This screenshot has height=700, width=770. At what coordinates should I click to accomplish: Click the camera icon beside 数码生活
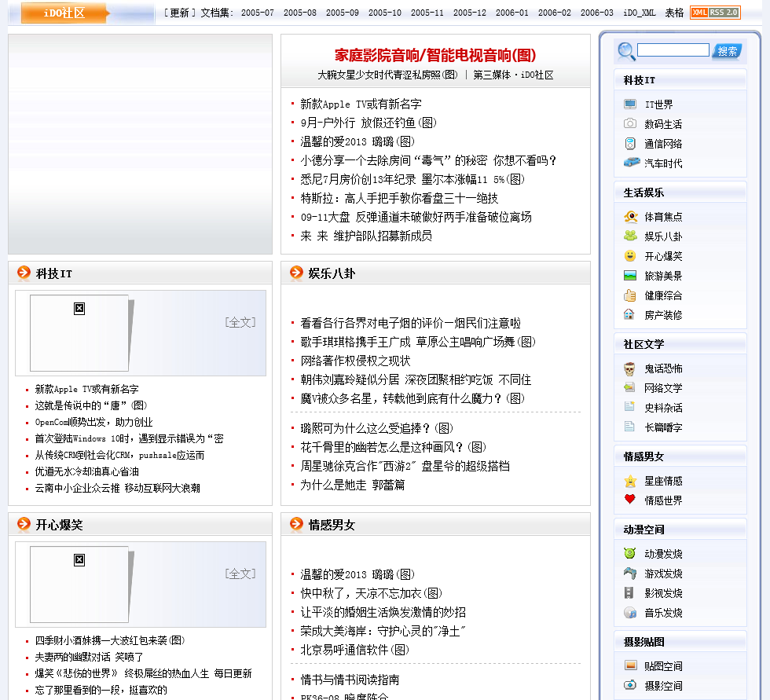point(630,124)
